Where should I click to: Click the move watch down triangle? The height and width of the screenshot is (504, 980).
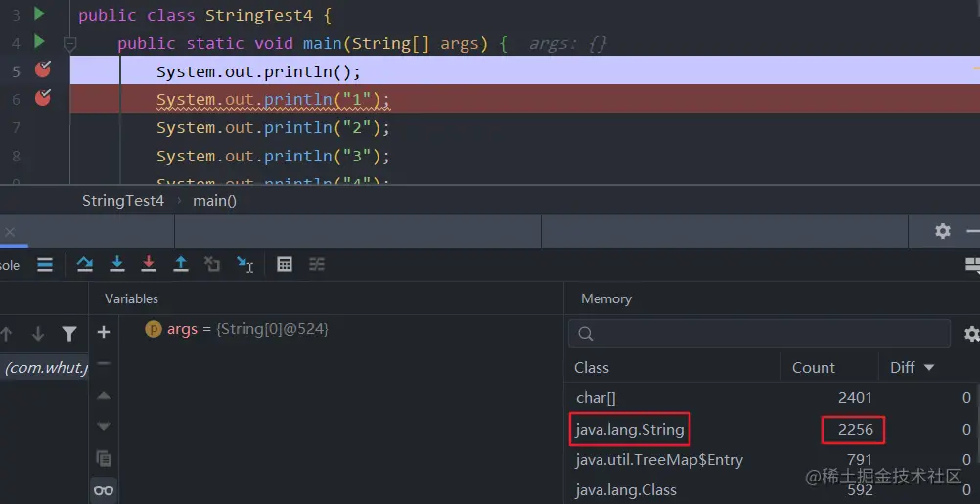click(104, 427)
